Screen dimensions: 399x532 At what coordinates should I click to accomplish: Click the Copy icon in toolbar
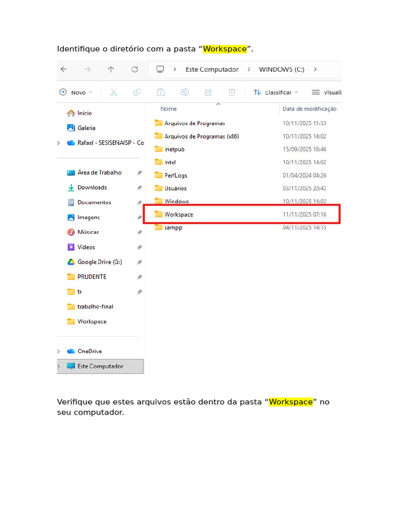click(137, 92)
